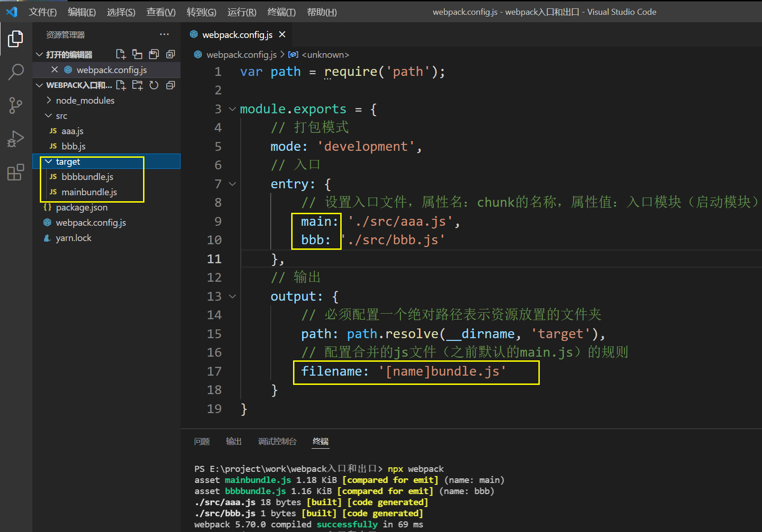Click webpack icon in breadcrumb

198,55
